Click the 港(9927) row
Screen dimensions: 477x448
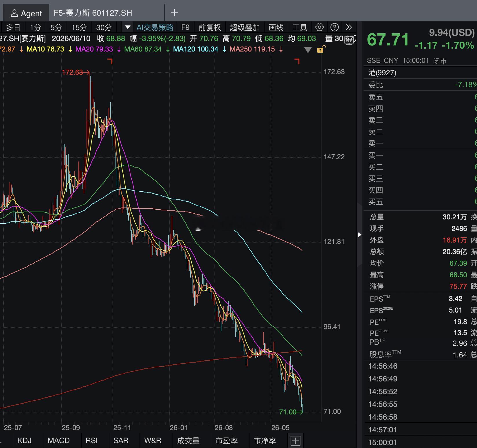(420, 73)
